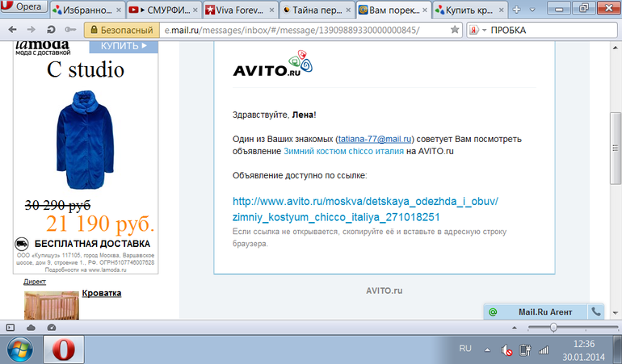Expand the zoom options arrow
622x364 pixels.
point(515,328)
